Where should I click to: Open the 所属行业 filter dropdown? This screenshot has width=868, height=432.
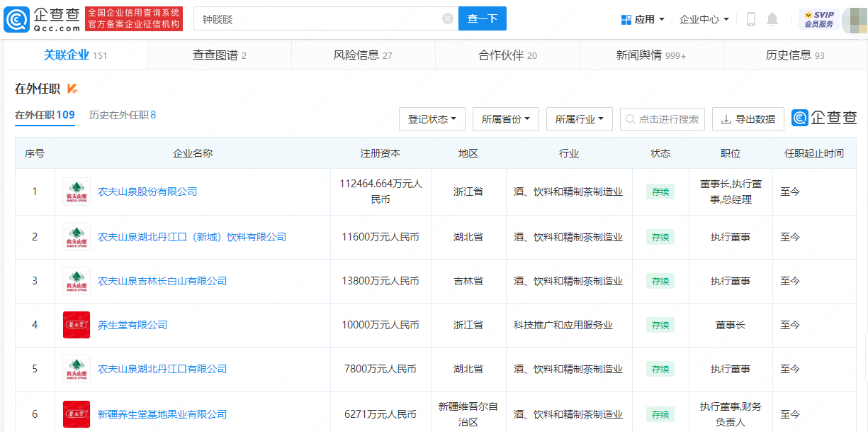point(580,119)
